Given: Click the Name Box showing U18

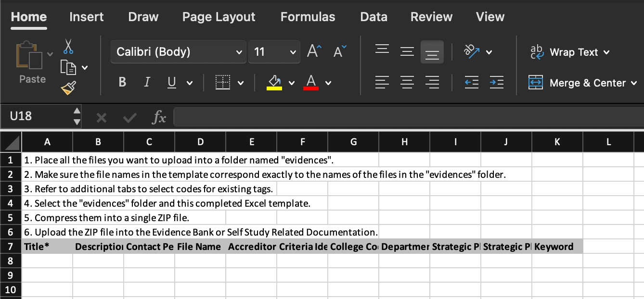Looking at the screenshot, I should 39,116.
